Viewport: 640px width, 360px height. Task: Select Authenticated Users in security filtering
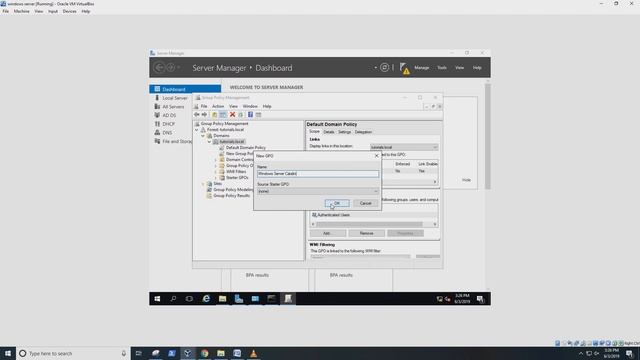coord(333,215)
